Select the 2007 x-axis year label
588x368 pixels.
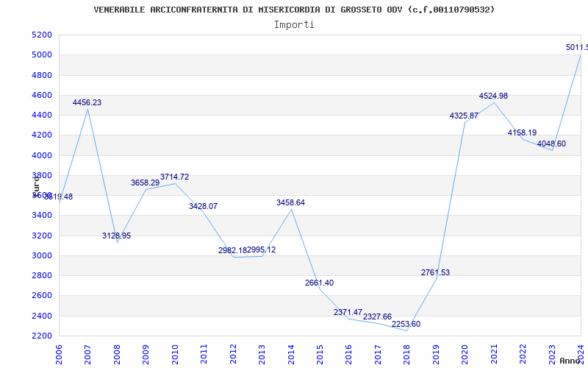87,355
